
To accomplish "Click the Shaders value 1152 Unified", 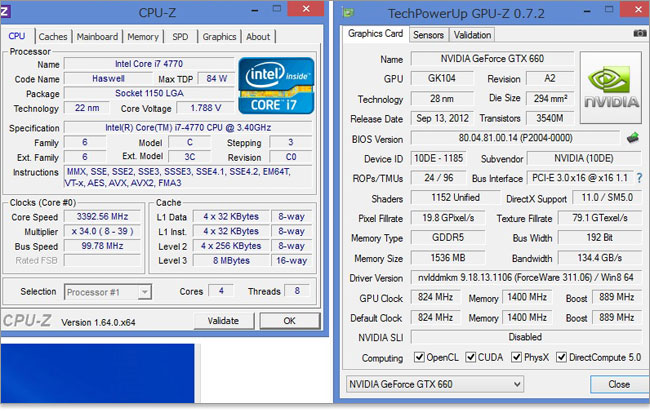I will point(455,198).
